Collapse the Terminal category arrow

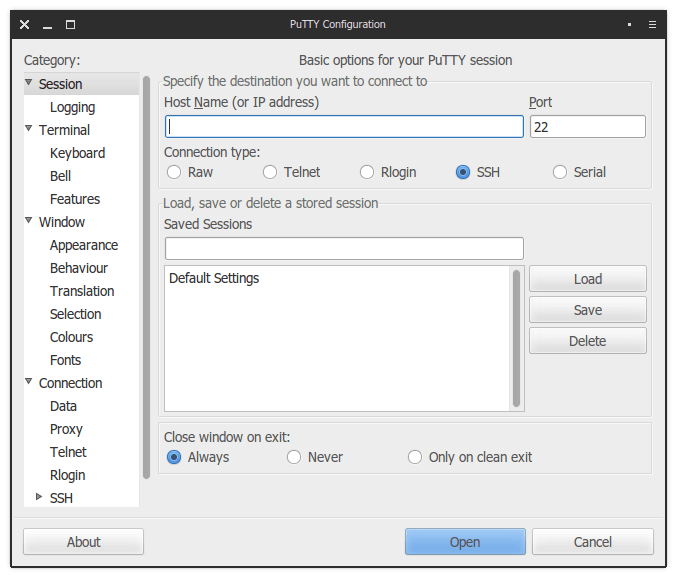29,129
